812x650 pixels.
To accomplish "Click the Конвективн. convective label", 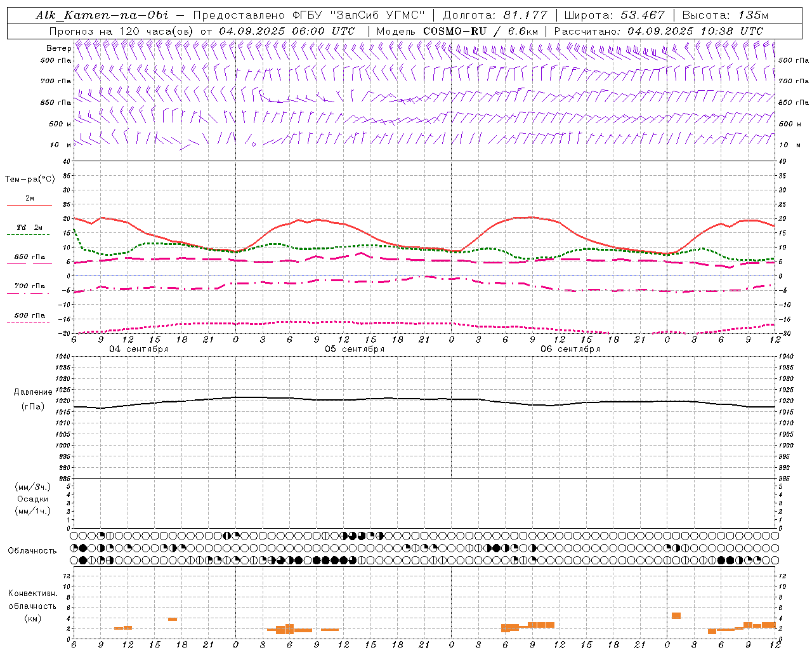I will click(32, 594).
